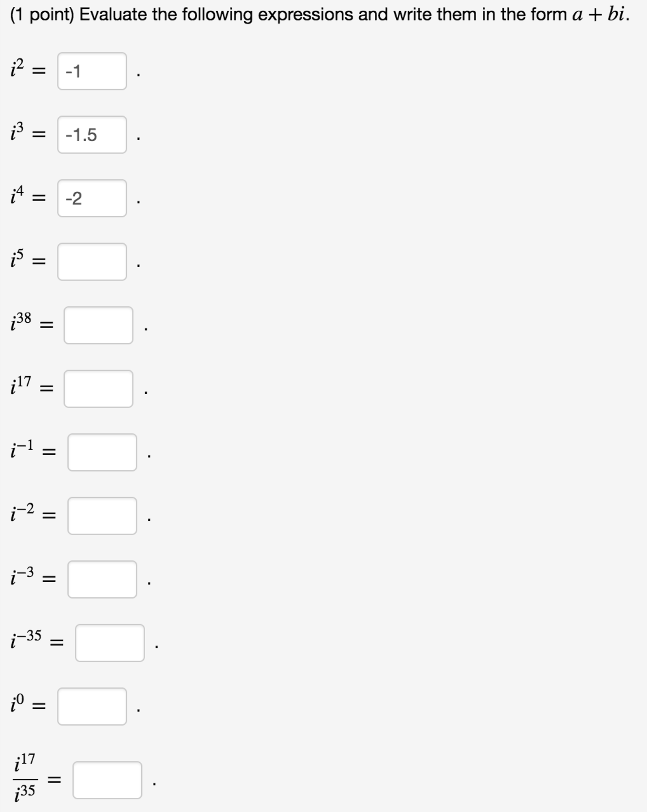This screenshot has width=647, height=812.
Task: Select the answer field for i¹⁷ over i³⁵
Action: [107, 779]
